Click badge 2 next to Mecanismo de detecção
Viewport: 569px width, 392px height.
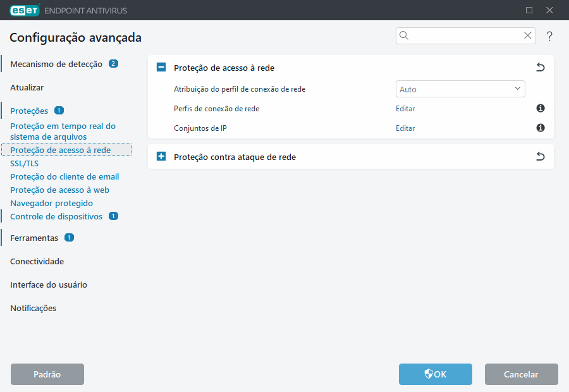point(114,64)
